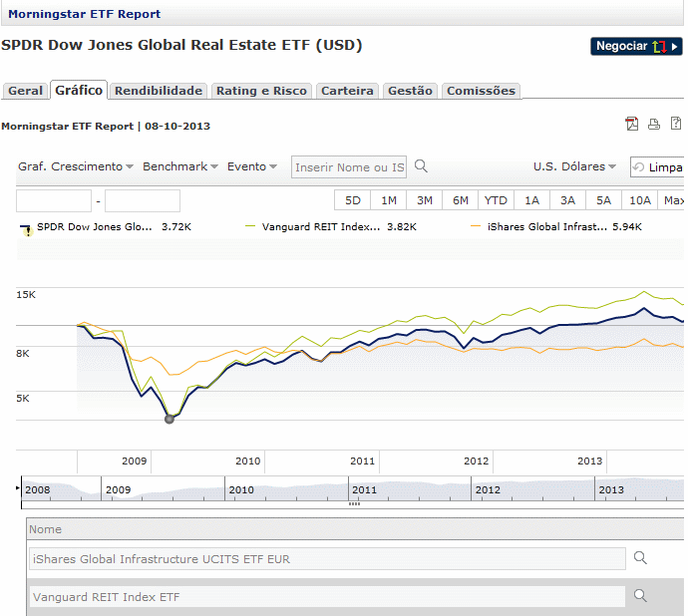This screenshot has height=616, width=688.
Task: Click the Negociar button
Action: [x=636, y=46]
